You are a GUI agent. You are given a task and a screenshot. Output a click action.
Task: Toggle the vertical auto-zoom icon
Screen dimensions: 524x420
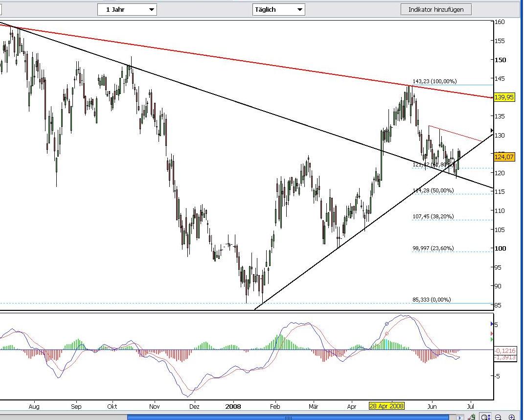pos(485,418)
